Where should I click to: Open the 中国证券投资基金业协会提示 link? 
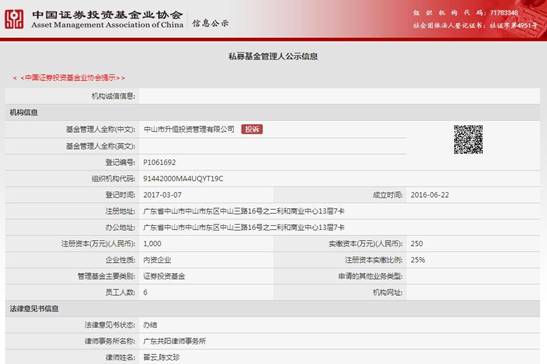coord(69,77)
